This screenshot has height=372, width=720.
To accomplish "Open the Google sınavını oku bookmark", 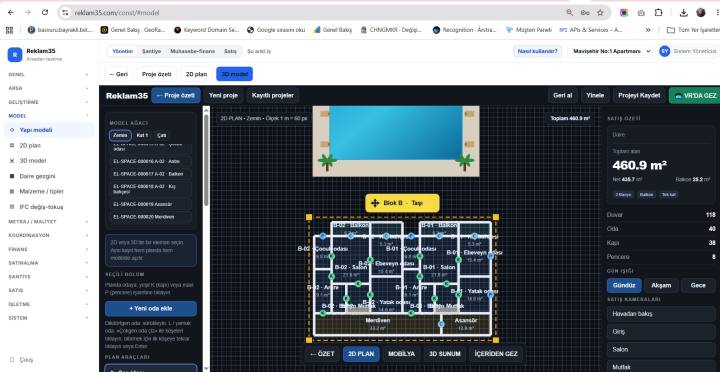I will tap(276, 30).
